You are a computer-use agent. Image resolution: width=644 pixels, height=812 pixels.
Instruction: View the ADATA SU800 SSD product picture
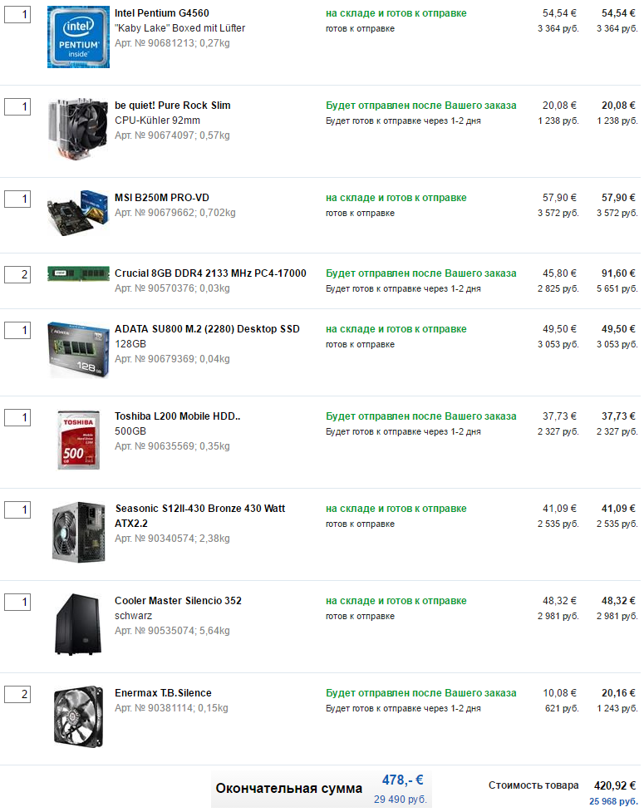tap(78, 350)
